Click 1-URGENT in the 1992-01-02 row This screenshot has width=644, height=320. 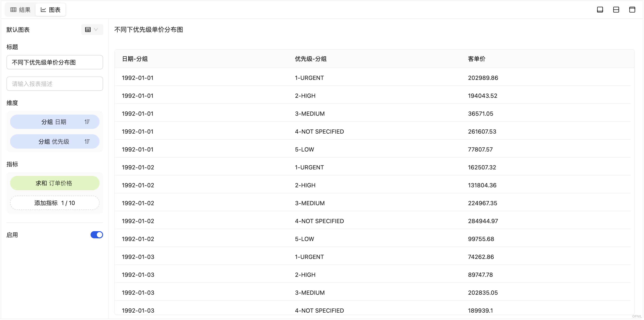[x=309, y=167]
